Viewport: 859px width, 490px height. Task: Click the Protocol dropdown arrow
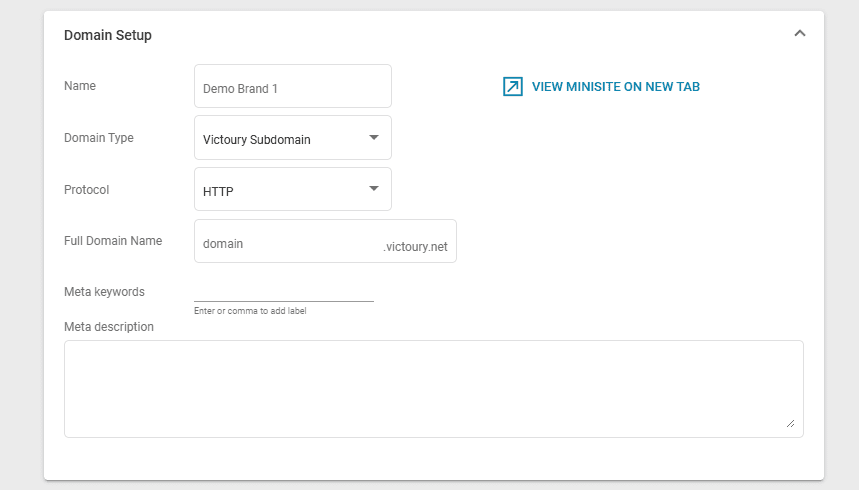(374, 188)
